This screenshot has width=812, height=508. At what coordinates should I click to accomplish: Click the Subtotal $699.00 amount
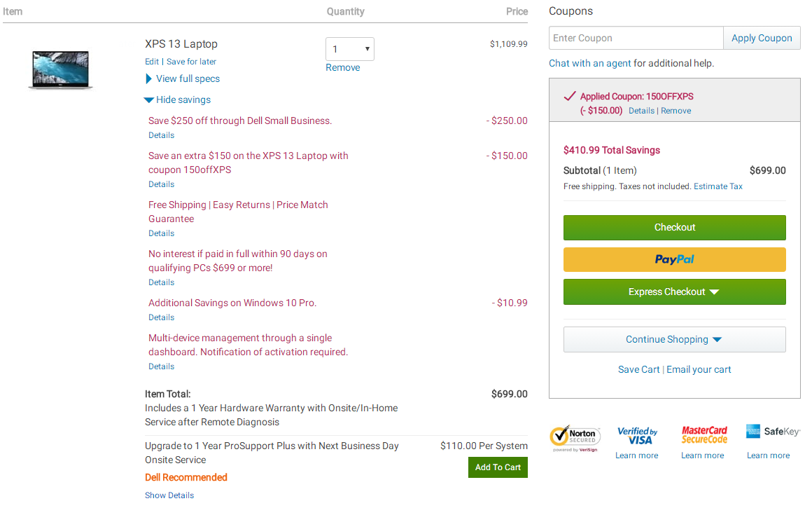click(x=767, y=170)
